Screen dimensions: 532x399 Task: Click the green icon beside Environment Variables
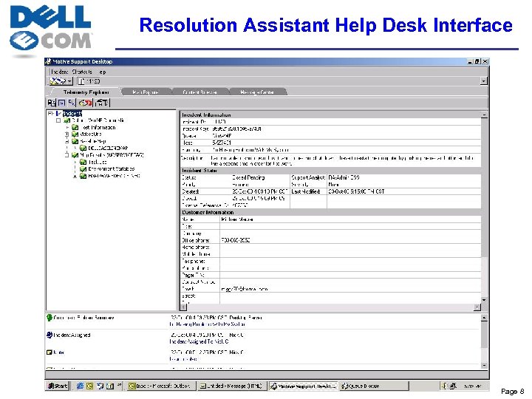coord(83,169)
